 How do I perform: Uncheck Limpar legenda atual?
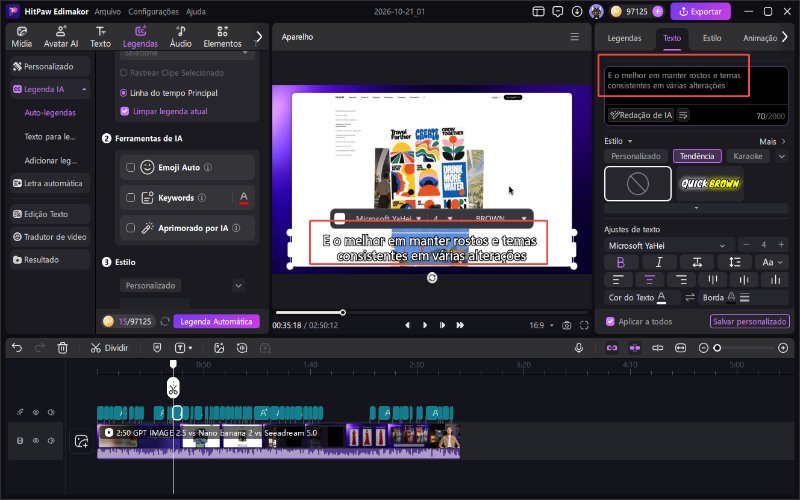tap(124, 111)
